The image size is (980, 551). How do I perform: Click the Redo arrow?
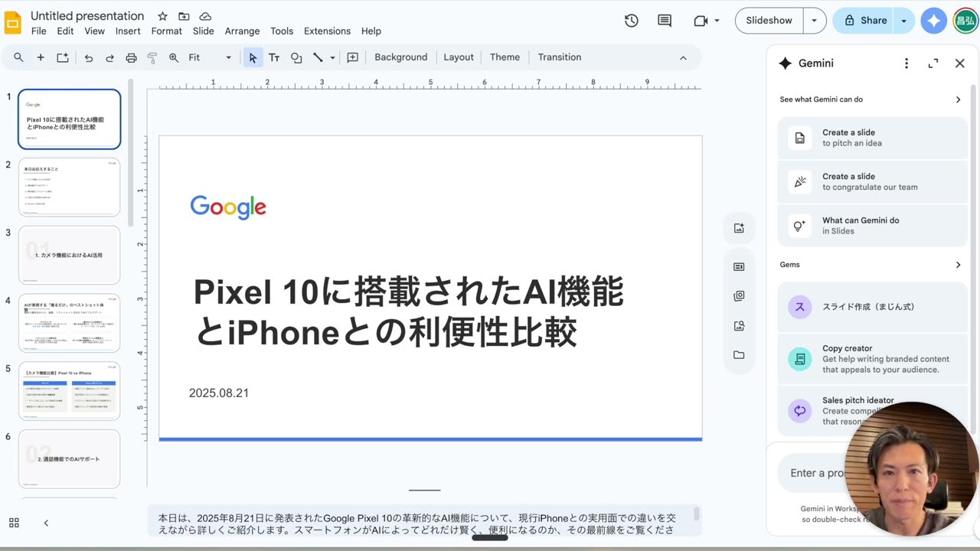pos(109,57)
